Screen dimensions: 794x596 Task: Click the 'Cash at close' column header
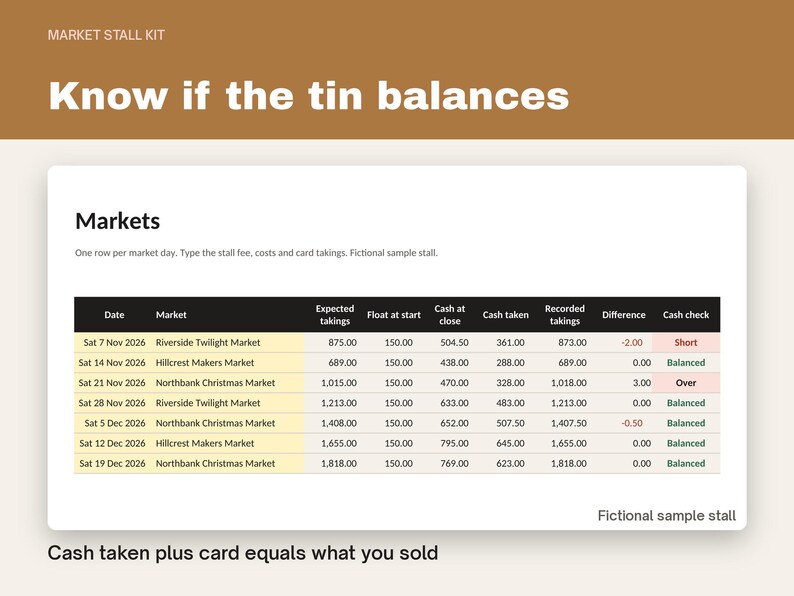pyautogui.click(x=450, y=315)
